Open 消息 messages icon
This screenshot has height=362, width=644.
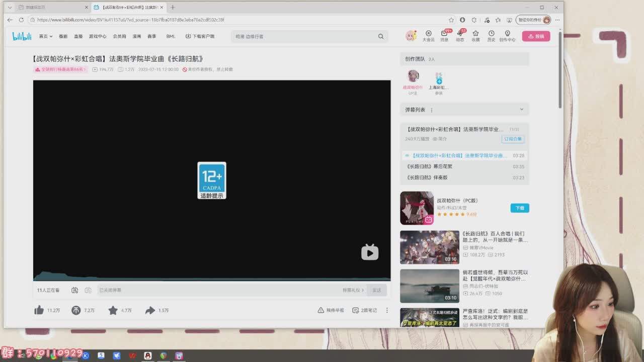pyautogui.click(x=444, y=36)
